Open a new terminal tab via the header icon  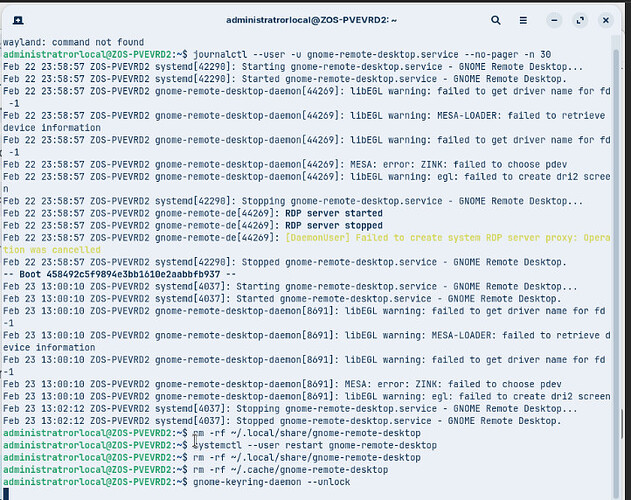pyautogui.click(x=18, y=20)
